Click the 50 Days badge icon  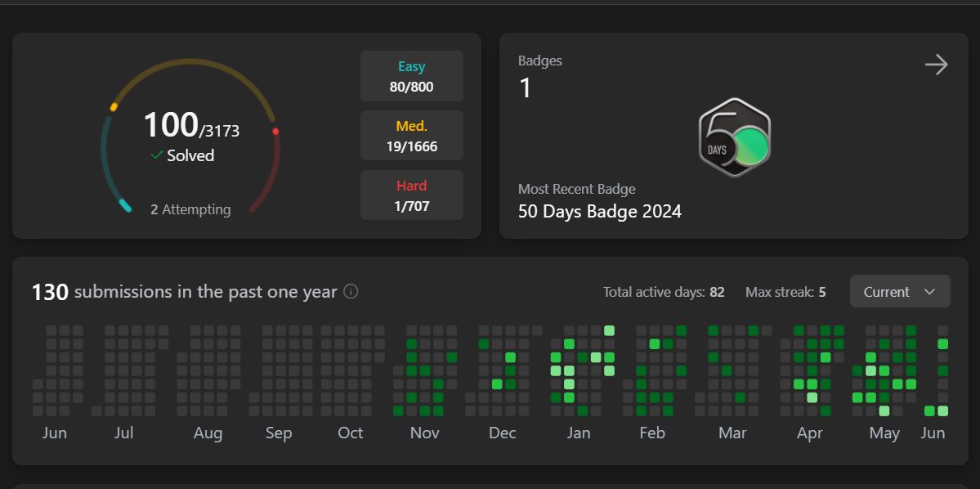pos(734,137)
